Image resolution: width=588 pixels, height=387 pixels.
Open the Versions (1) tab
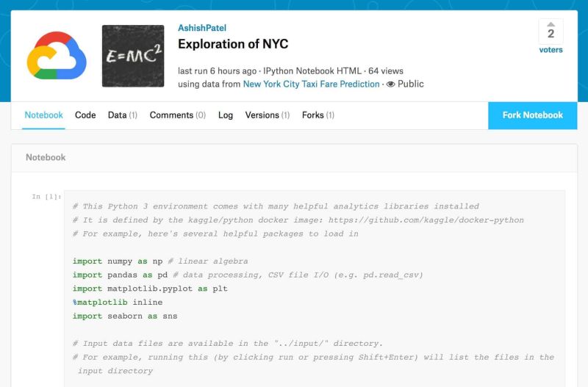(268, 115)
